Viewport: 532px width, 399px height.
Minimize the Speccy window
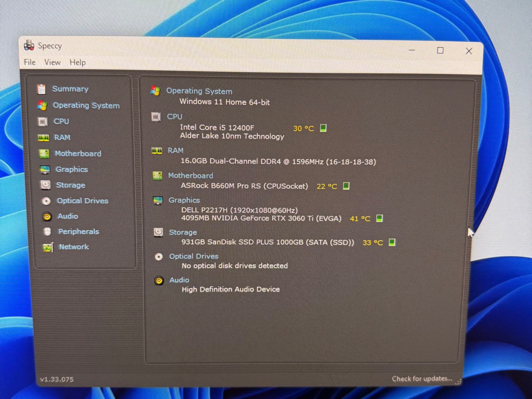(412, 50)
